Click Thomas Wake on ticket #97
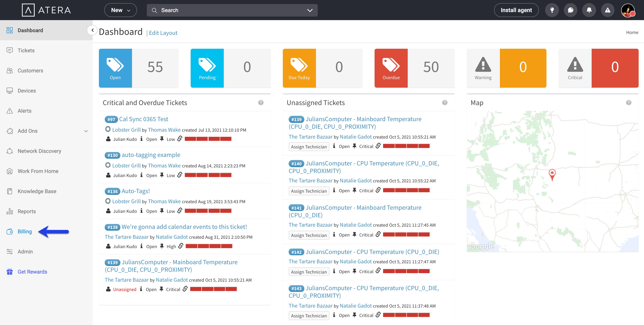This screenshot has height=325, width=644. pos(164,130)
